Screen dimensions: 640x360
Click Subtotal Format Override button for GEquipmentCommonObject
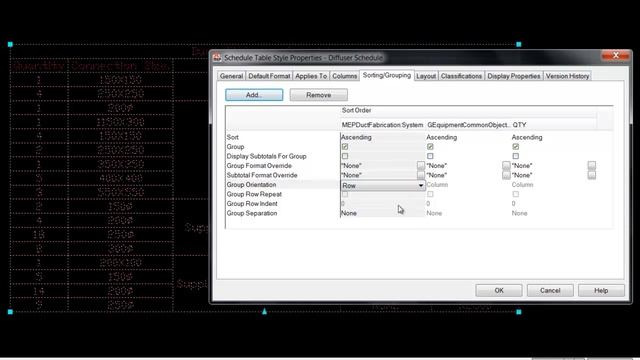click(x=506, y=175)
